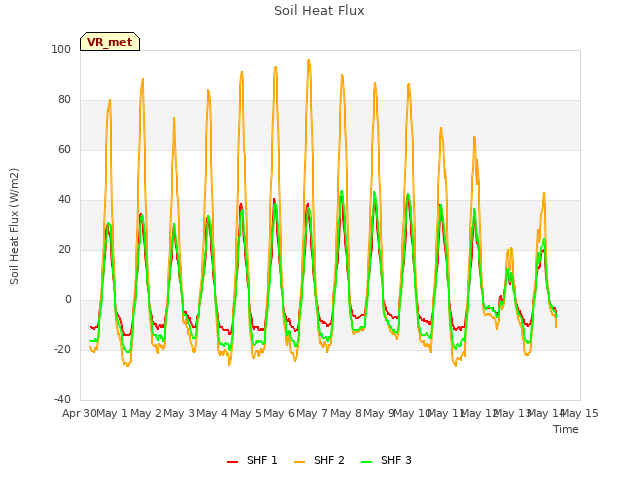
Task: Click the May 5 x-axis label
Action: click(246, 413)
